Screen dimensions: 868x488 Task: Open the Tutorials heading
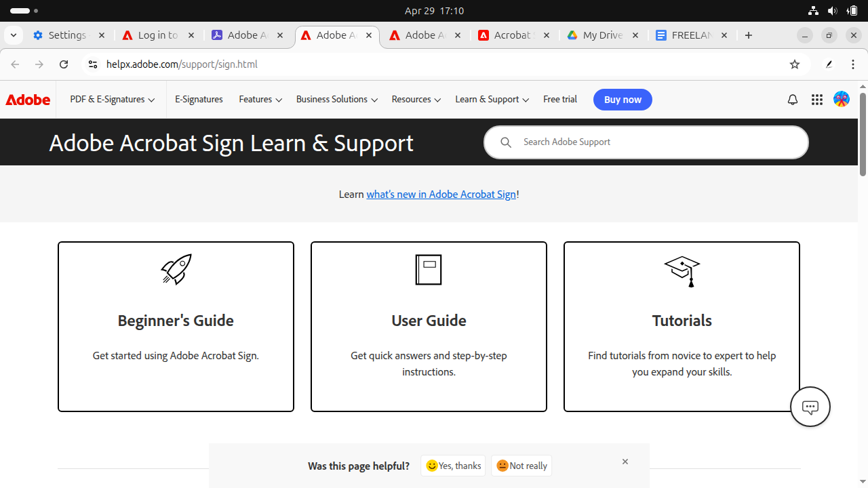click(682, 321)
